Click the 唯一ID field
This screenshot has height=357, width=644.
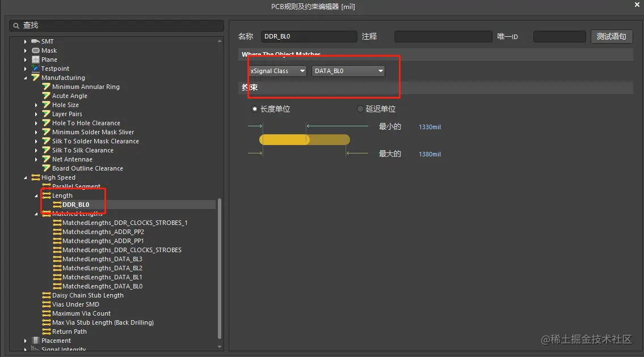point(559,36)
